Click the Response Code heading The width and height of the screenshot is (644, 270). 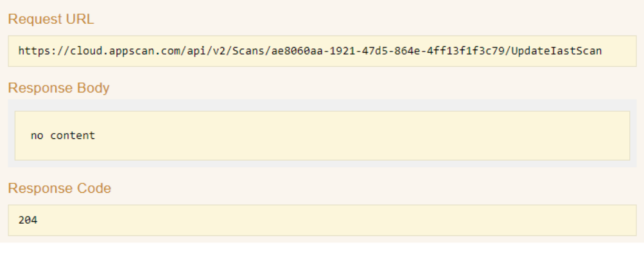[x=59, y=188]
